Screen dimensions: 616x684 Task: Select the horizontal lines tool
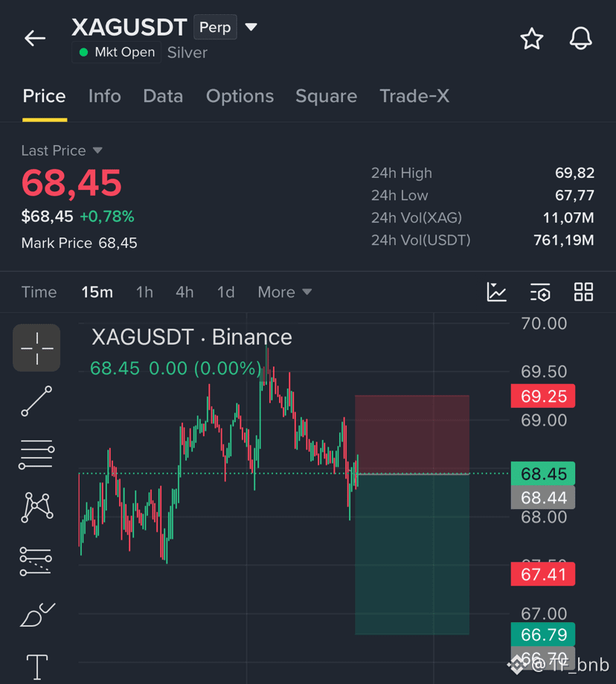click(x=36, y=454)
